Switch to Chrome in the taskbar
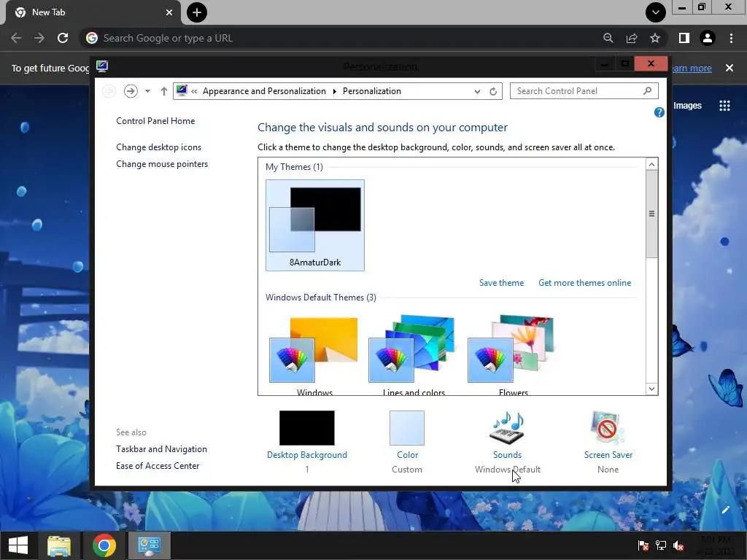The height and width of the screenshot is (560, 747). pyautogui.click(x=104, y=545)
